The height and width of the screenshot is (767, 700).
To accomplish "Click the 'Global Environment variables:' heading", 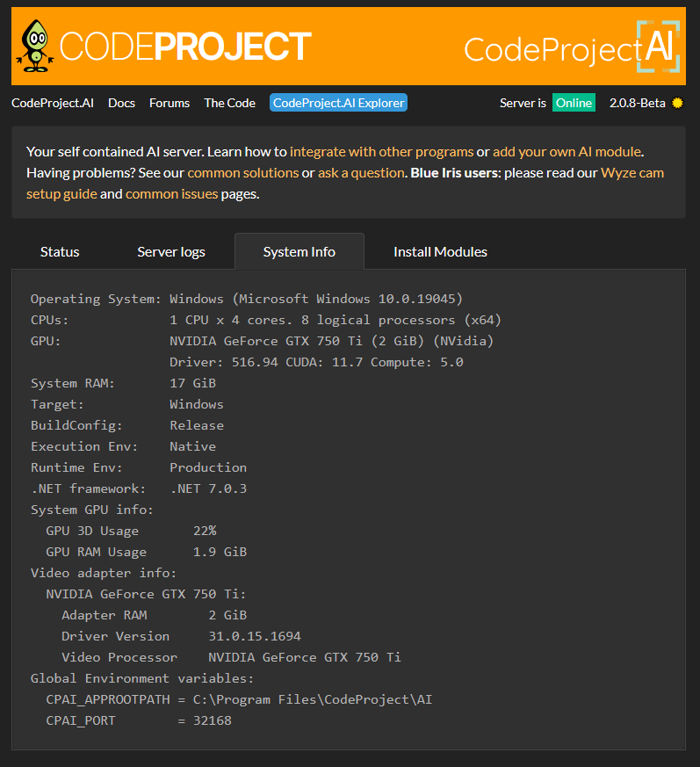I will [x=142, y=678].
